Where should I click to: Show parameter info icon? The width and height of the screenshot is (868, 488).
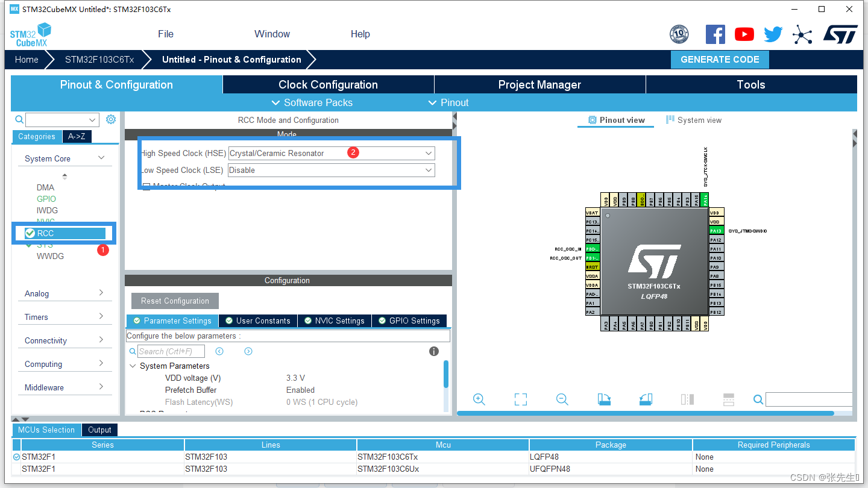tap(434, 351)
